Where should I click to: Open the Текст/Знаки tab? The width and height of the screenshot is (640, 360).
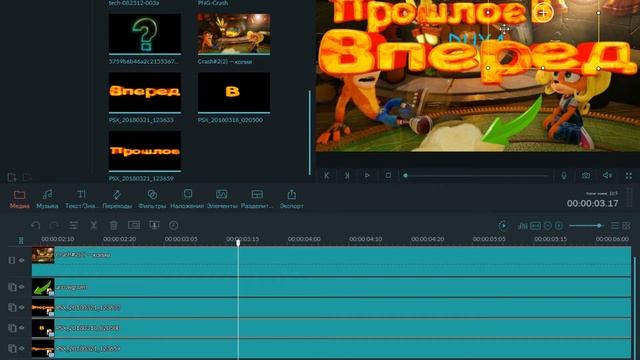click(82, 199)
